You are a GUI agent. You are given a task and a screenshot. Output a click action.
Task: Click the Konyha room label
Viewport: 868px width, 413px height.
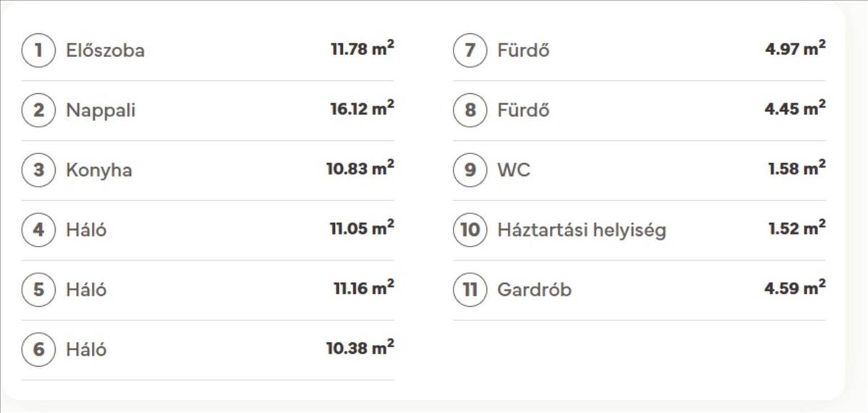pyautogui.click(x=99, y=171)
